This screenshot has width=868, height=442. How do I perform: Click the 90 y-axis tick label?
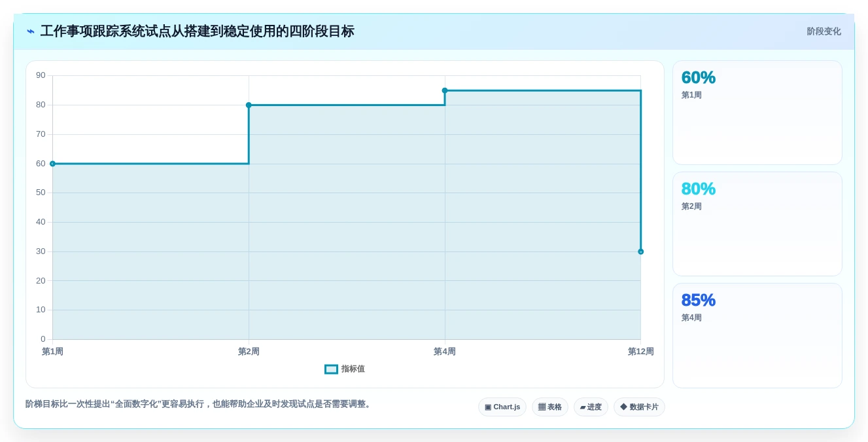[41, 75]
